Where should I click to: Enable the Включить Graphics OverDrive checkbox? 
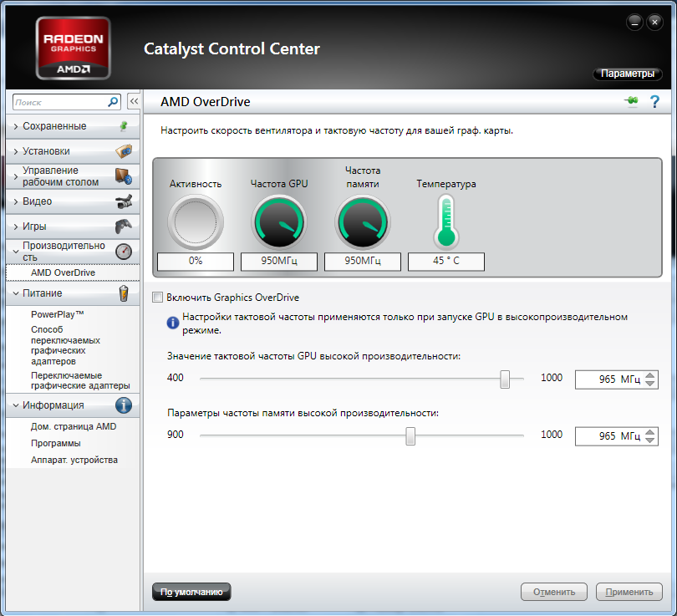[x=158, y=297]
